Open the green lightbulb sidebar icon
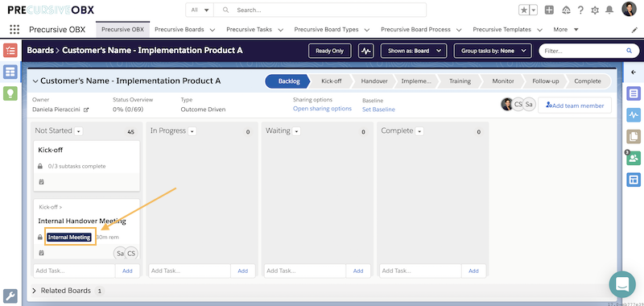Image resolution: width=644 pixels, height=306 pixels. [10, 93]
